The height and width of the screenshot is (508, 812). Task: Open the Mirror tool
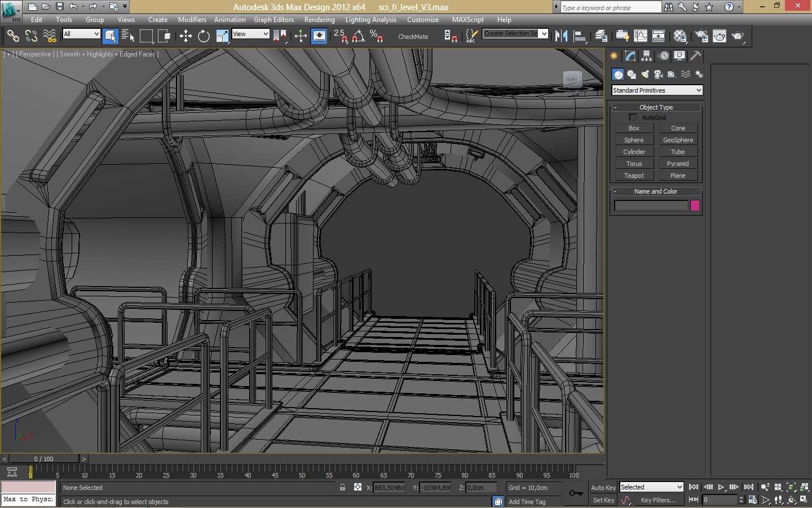tap(561, 36)
